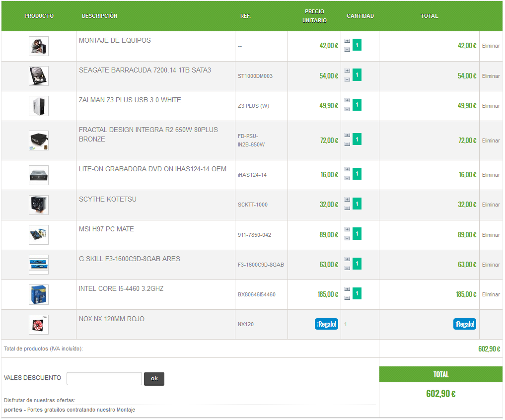
Task: Increase quantity of Seagate Barracuda drive
Action: tap(347, 70)
